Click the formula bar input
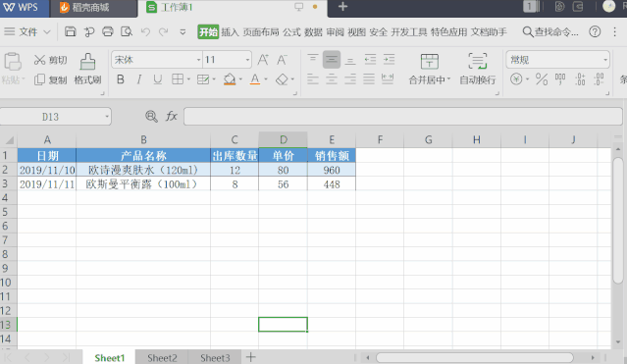Viewport: 627px width, 364px height. click(403, 117)
